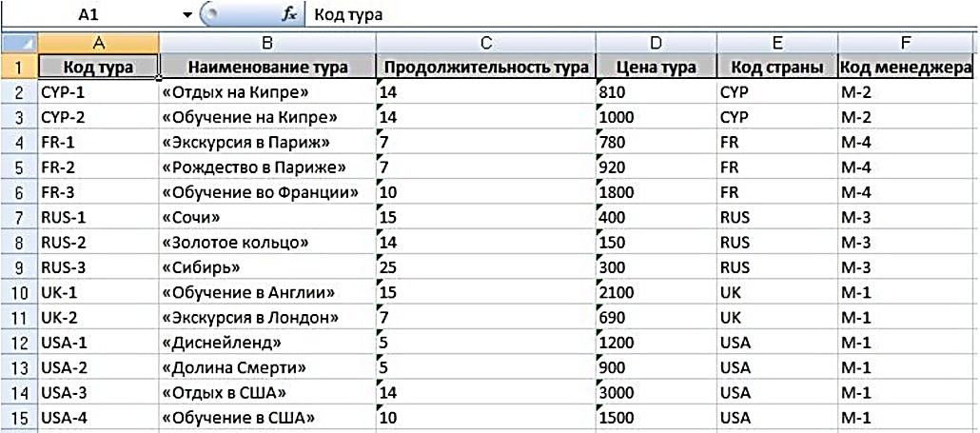Click the fx insert function icon
980x433 pixels.
[x=289, y=15]
